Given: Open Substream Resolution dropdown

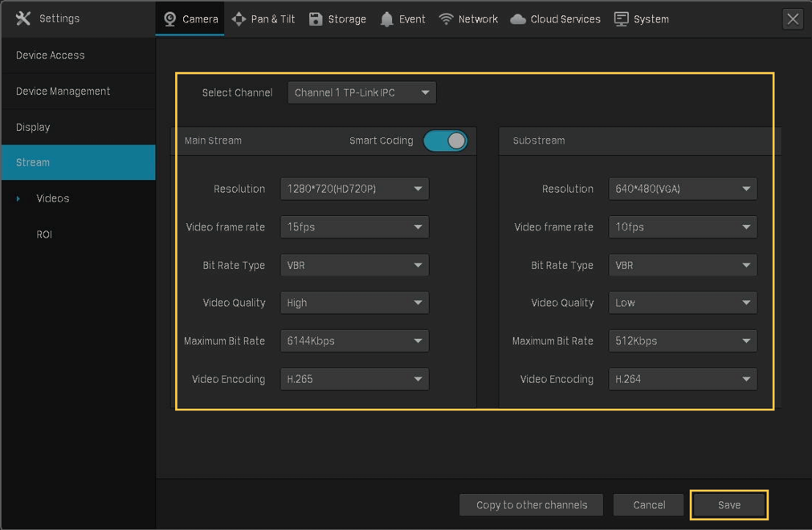Looking at the screenshot, I should pyautogui.click(x=683, y=189).
